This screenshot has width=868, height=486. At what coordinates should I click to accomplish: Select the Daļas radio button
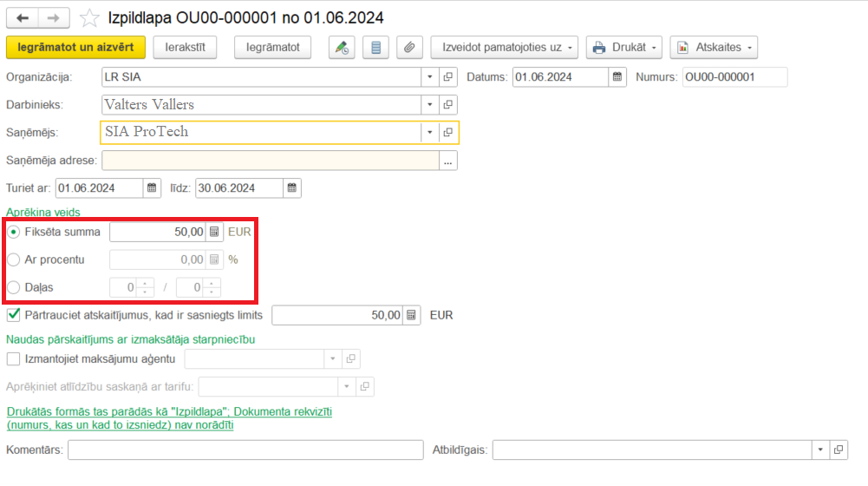click(x=14, y=287)
